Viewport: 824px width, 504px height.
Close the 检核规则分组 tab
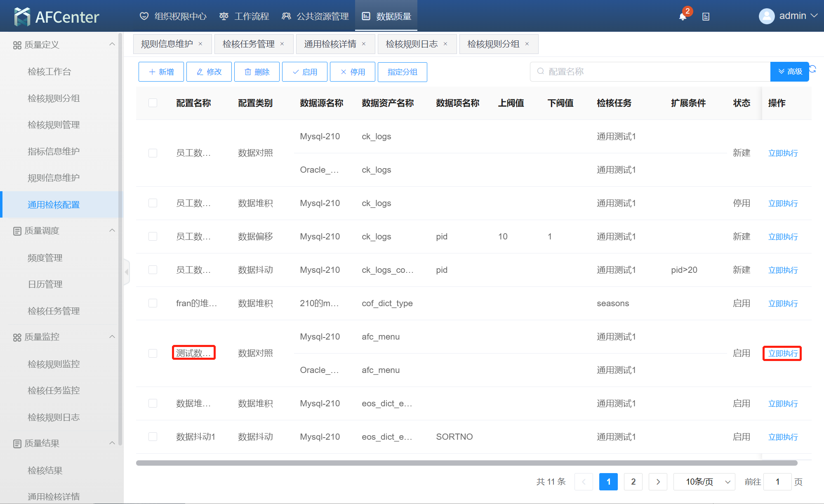pos(527,44)
